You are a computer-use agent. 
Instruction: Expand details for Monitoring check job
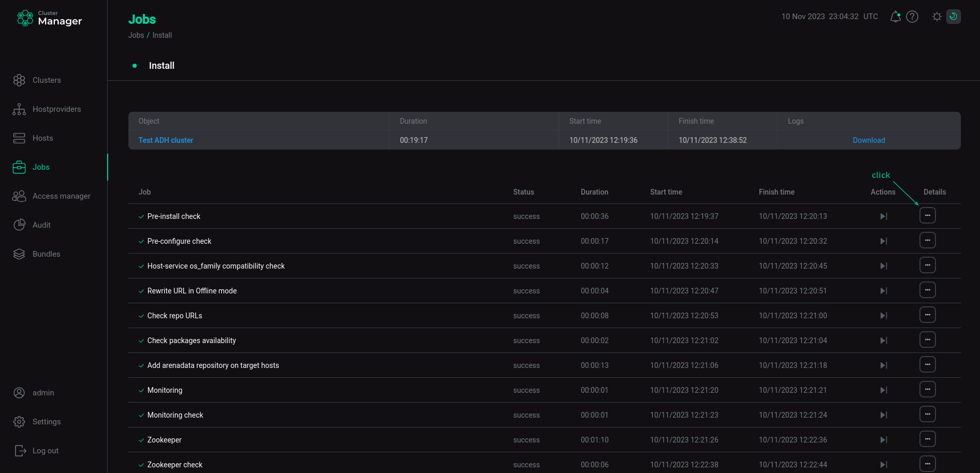tap(927, 414)
